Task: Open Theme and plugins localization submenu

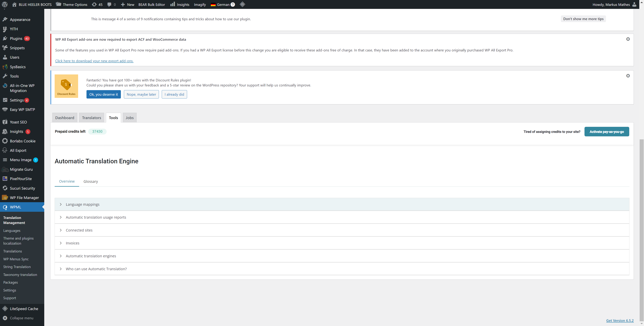Action: (x=18, y=241)
